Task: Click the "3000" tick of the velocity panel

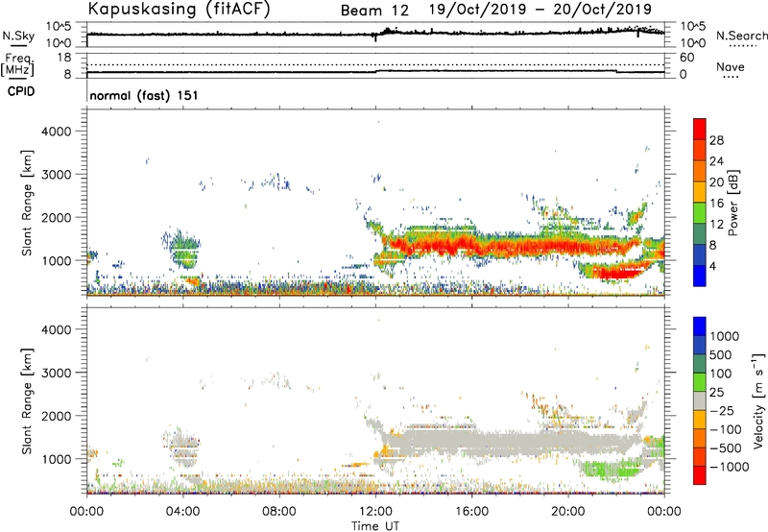Action: click(57, 373)
